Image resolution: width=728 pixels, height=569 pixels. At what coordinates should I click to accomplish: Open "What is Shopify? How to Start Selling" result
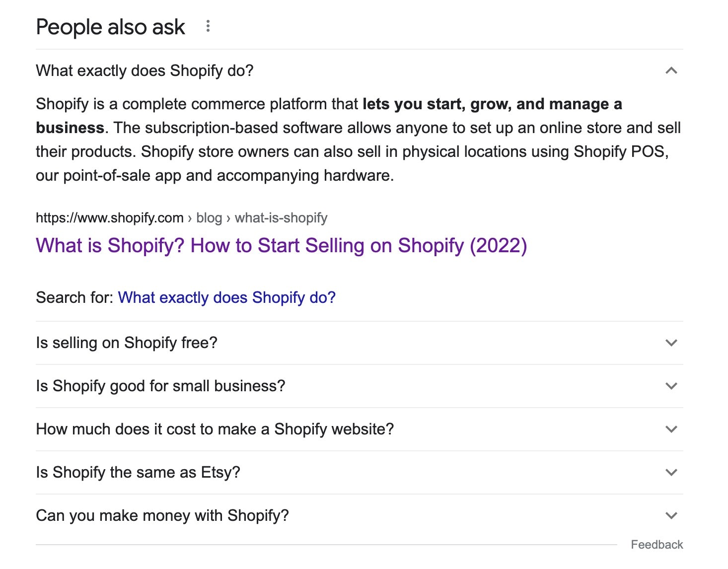[x=281, y=246]
